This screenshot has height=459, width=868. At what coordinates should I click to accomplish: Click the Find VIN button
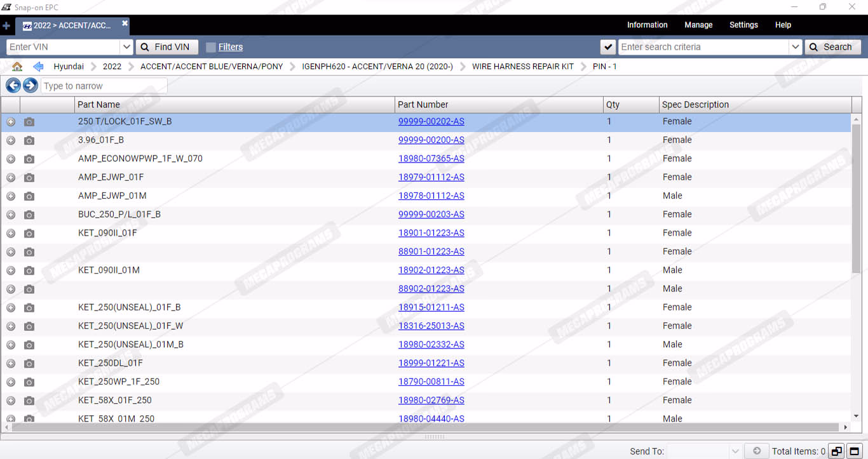pos(166,47)
